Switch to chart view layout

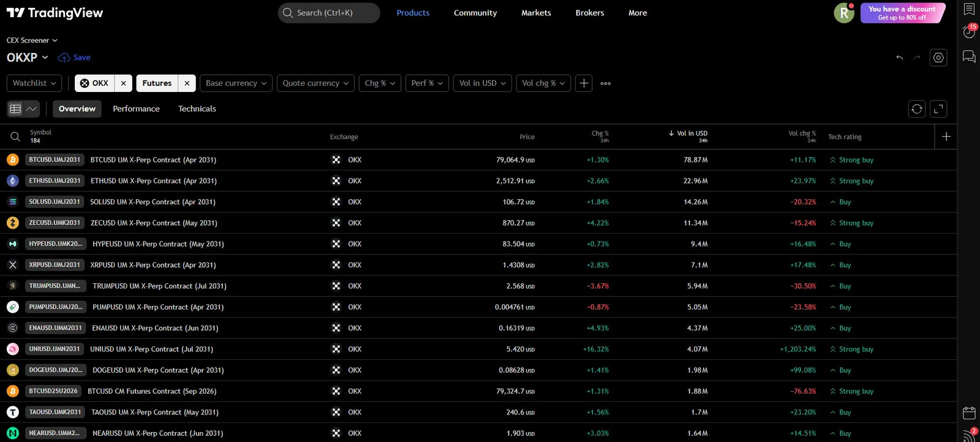pyautogui.click(x=32, y=109)
